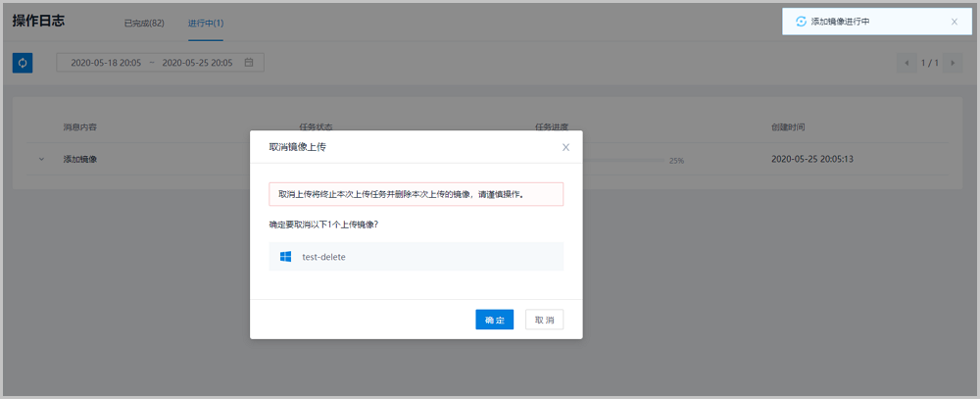Click the spinning loading icon in notification
Viewport: 980px width, 399px height.
coord(801,21)
